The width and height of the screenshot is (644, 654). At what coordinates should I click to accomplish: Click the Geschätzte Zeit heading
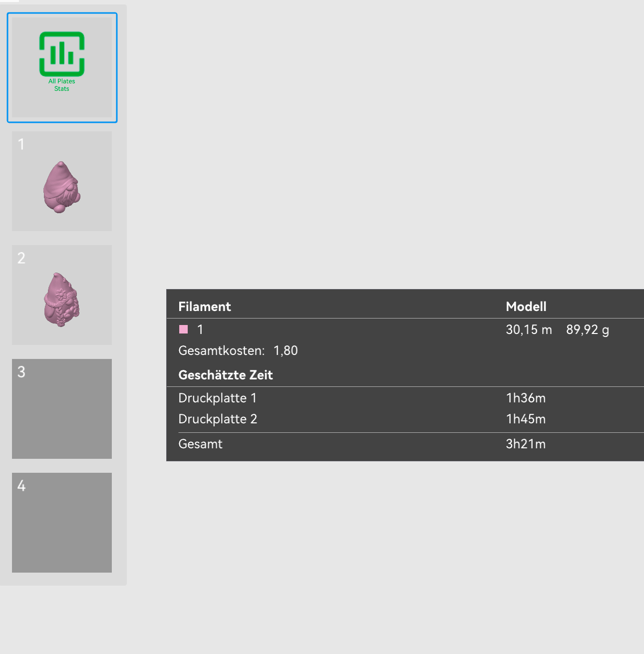226,375
